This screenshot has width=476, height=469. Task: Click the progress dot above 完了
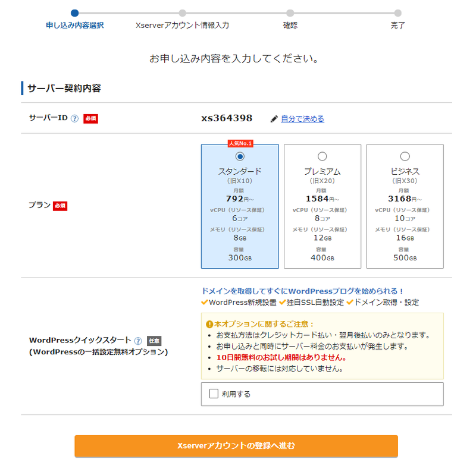[397, 13]
